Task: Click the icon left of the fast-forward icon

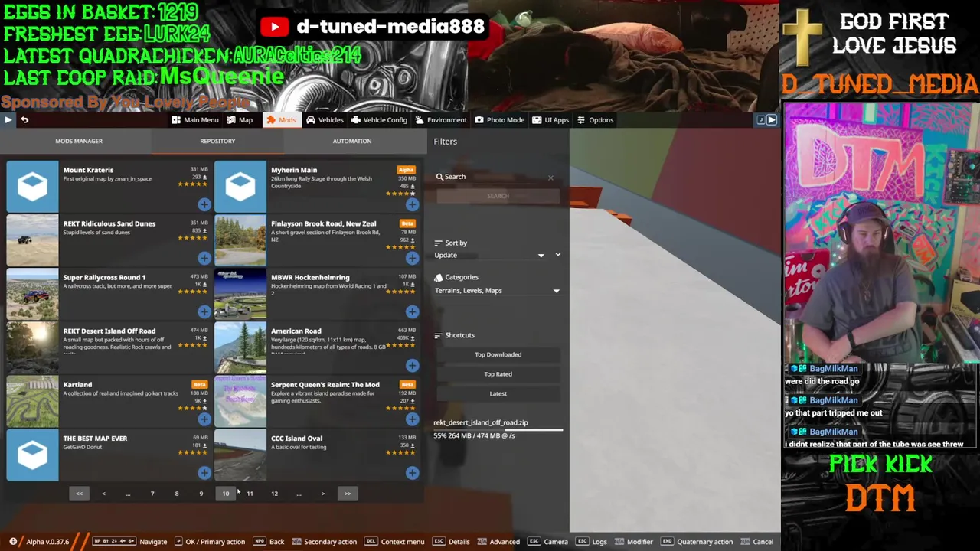Action: 761,119
